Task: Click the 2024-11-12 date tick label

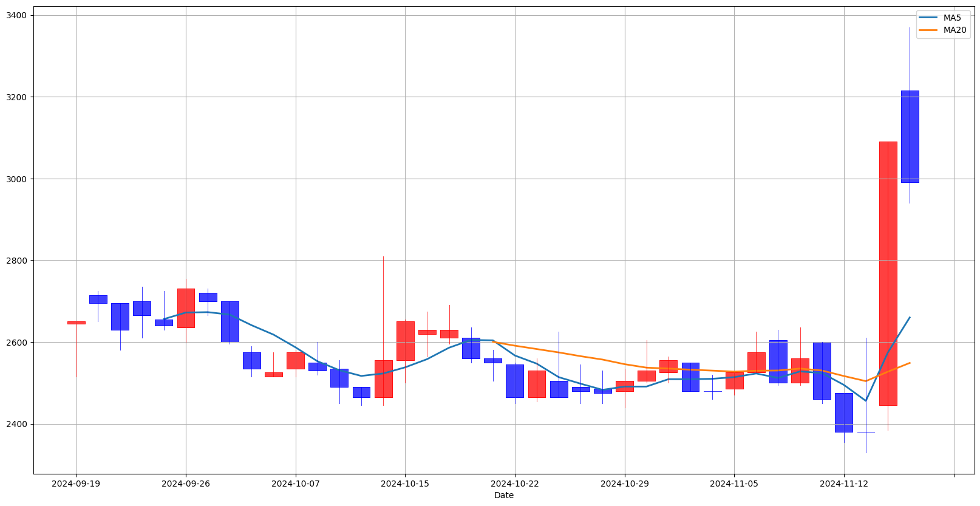Action: (844, 484)
